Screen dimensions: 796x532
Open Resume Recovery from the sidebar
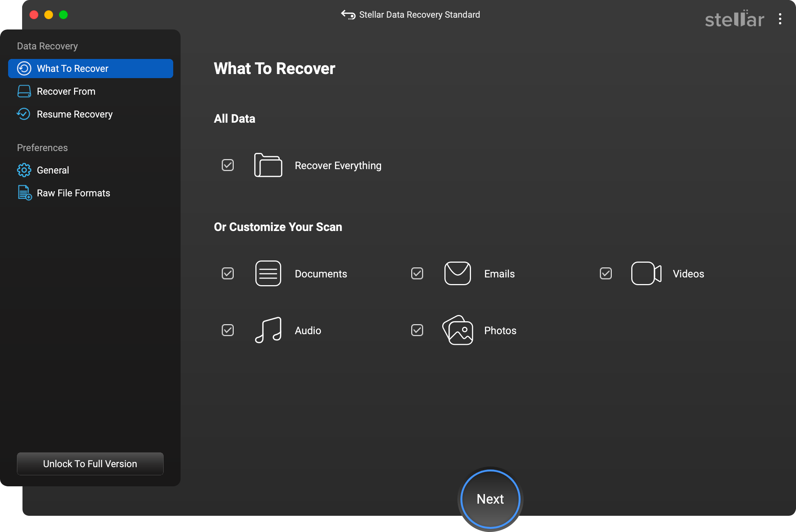[74, 114]
